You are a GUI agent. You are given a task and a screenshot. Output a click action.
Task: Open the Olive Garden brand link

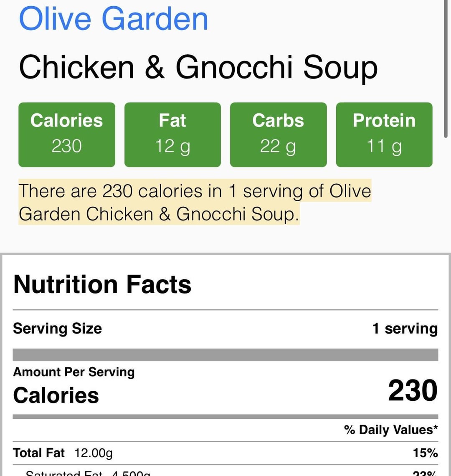click(x=114, y=19)
